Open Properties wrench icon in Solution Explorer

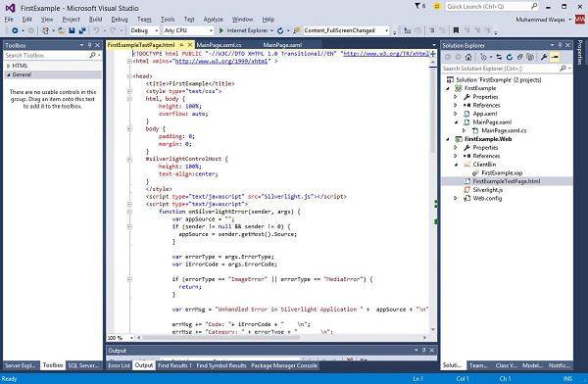(544, 57)
